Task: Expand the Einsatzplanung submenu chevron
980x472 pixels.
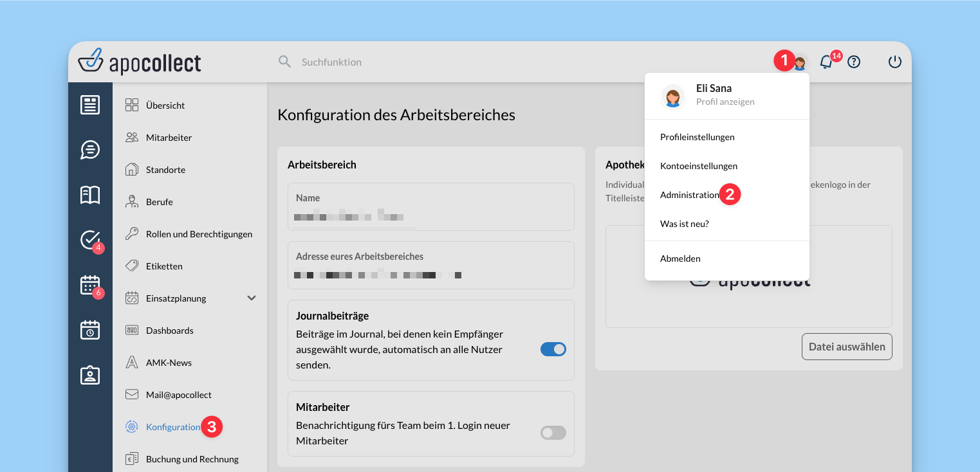Action: tap(252, 298)
